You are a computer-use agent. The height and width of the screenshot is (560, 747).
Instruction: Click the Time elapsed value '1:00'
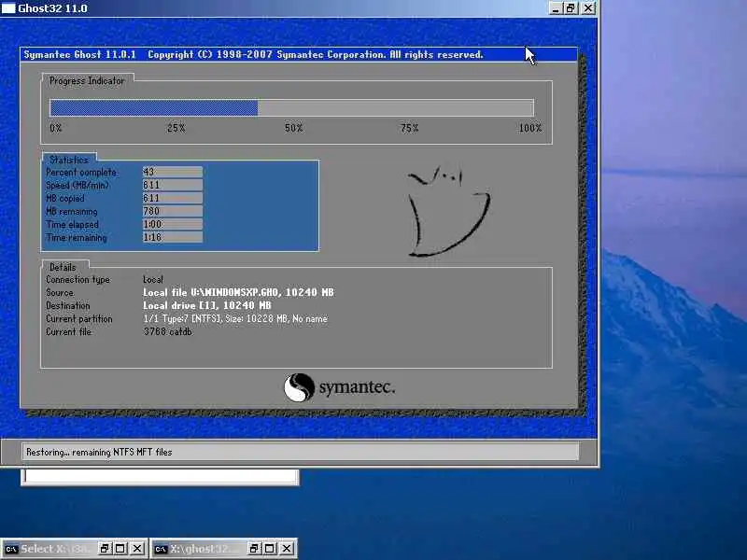coord(173,224)
